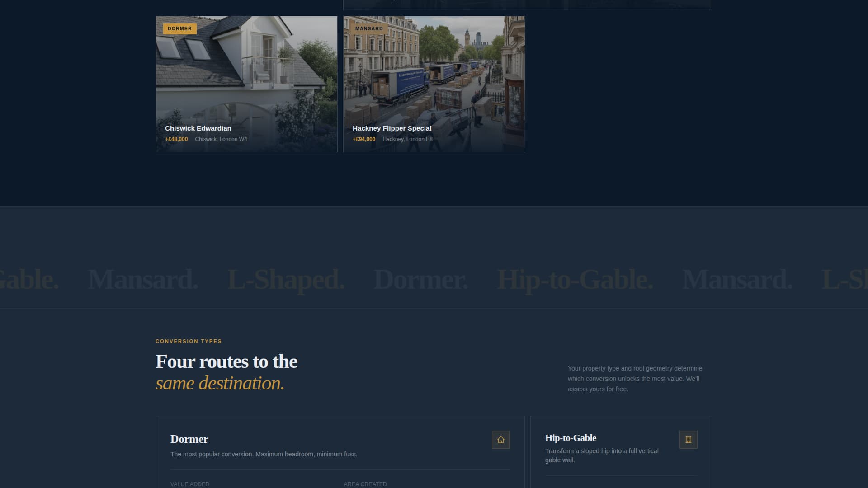Click the DORMER badge on Chiswick card

179,28
